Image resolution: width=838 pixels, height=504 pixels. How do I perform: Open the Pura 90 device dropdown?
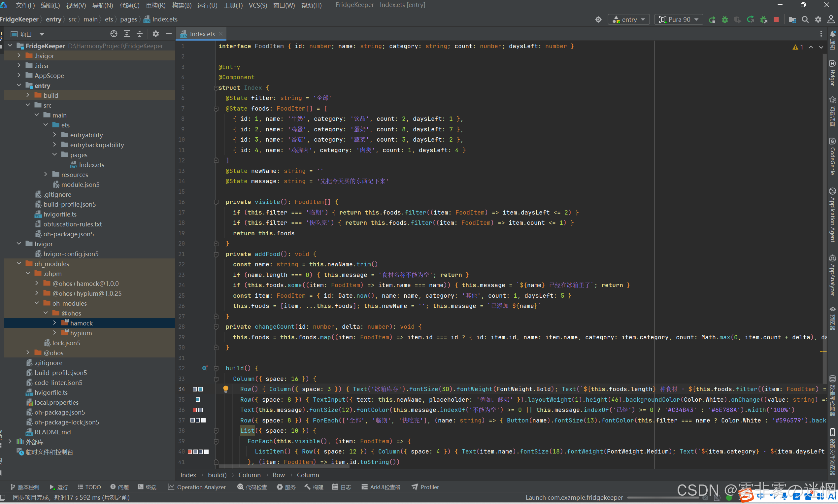point(678,20)
